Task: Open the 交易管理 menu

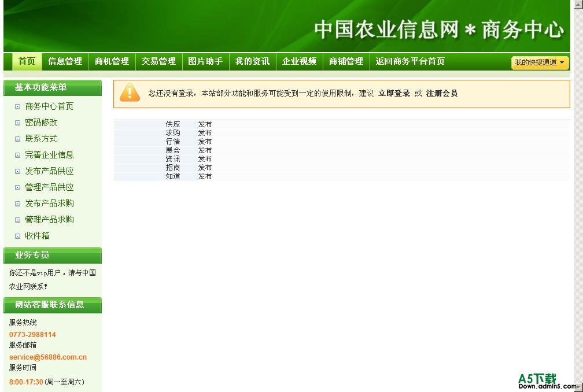Action: click(158, 61)
